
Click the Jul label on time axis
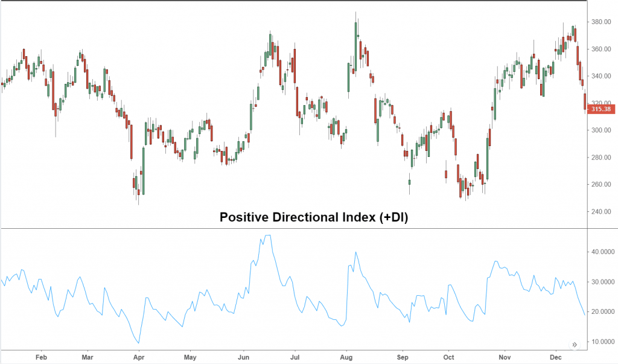295,357
